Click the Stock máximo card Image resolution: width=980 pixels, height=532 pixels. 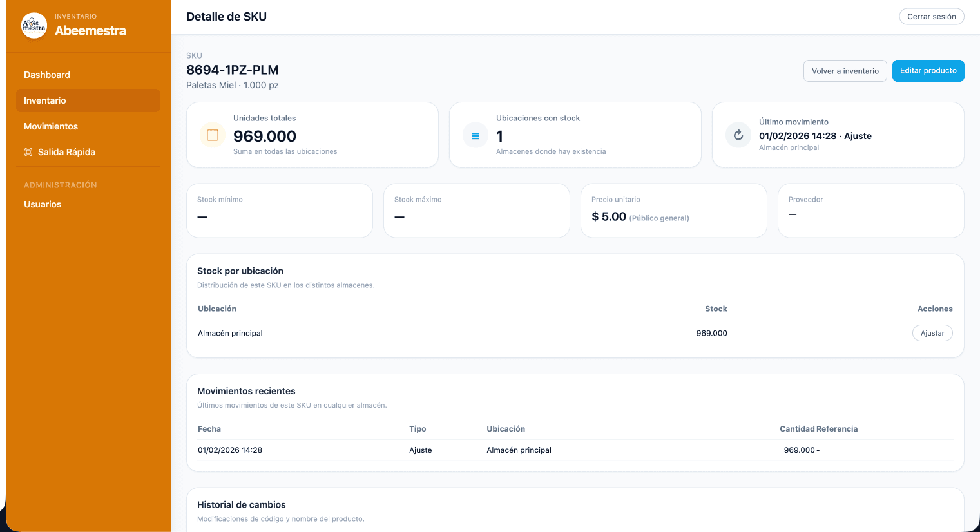point(476,211)
